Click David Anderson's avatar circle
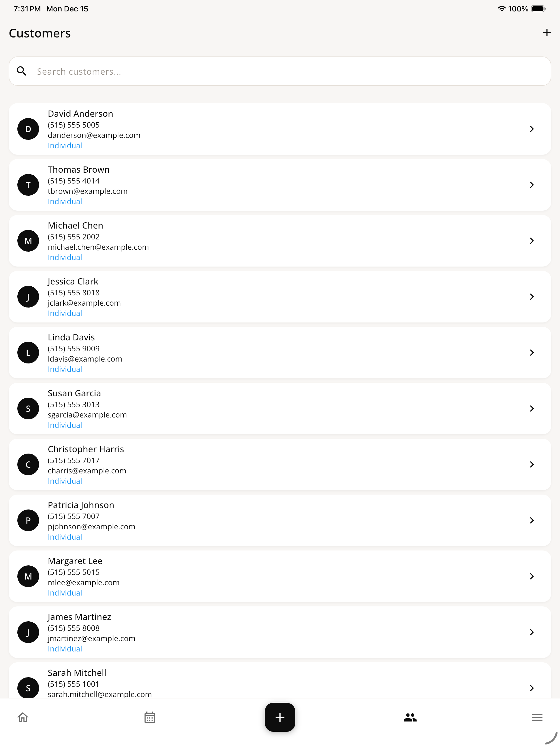 coord(28,129)
